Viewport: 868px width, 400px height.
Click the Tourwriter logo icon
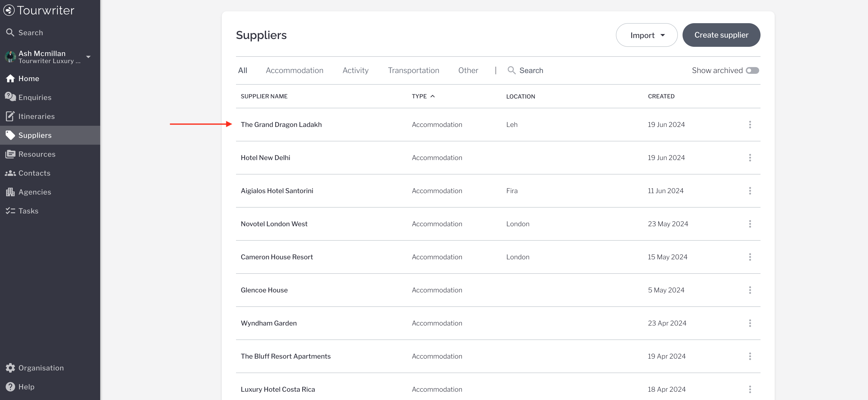9,10
